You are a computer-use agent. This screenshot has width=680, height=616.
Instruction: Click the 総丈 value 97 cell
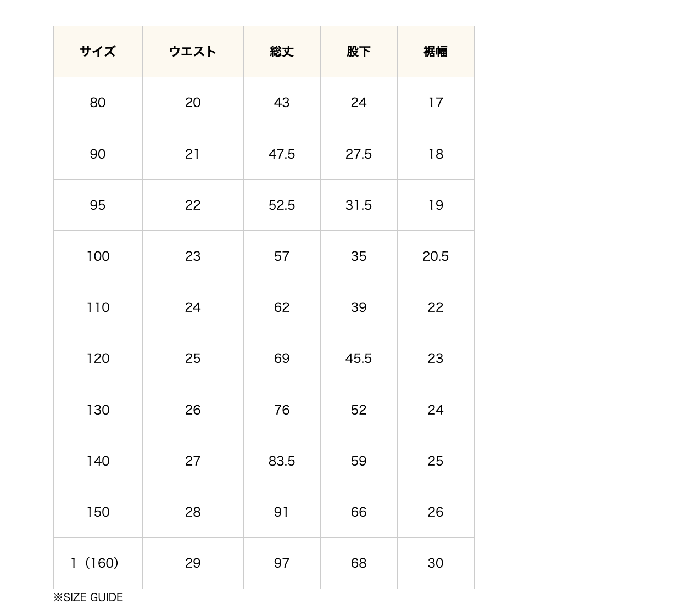point(282,563)
